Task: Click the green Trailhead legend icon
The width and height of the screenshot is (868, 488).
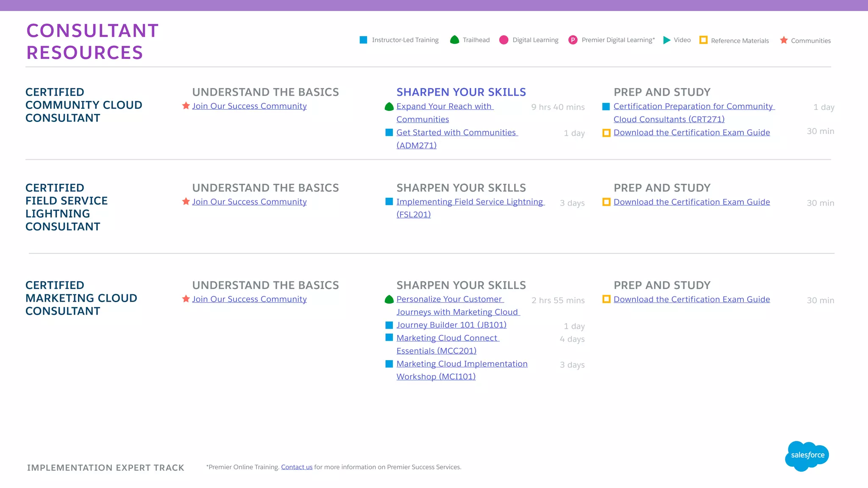Action: tap(454, 40)
